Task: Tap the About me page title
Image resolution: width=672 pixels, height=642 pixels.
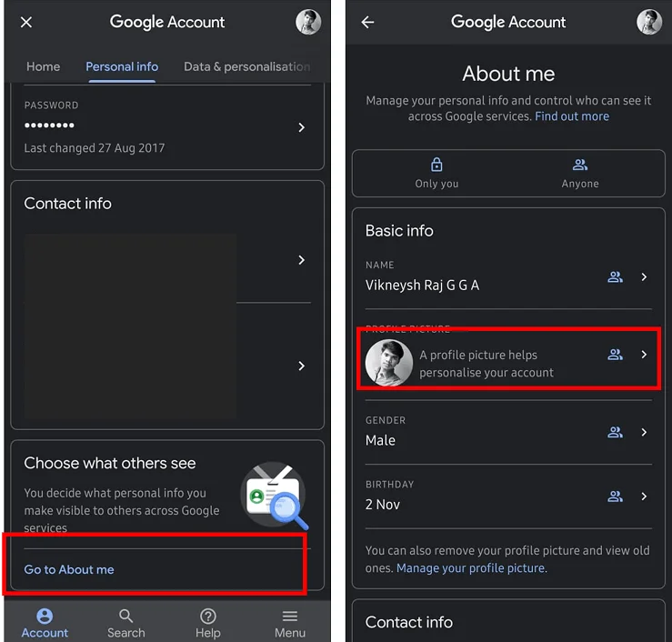Action: point(508,74)
